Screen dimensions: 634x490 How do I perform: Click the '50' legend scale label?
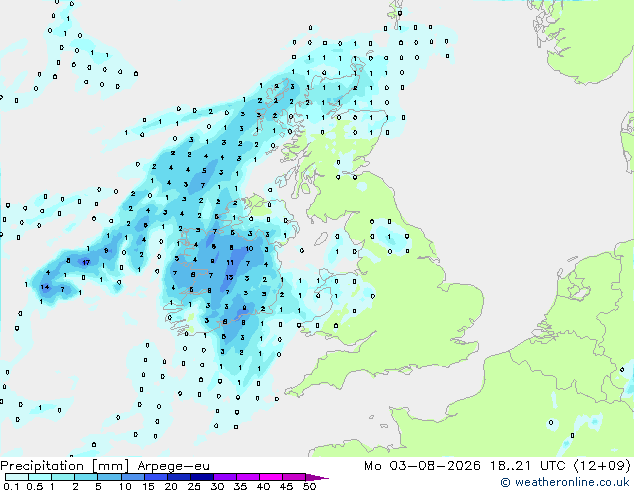[x=309, y=486]
